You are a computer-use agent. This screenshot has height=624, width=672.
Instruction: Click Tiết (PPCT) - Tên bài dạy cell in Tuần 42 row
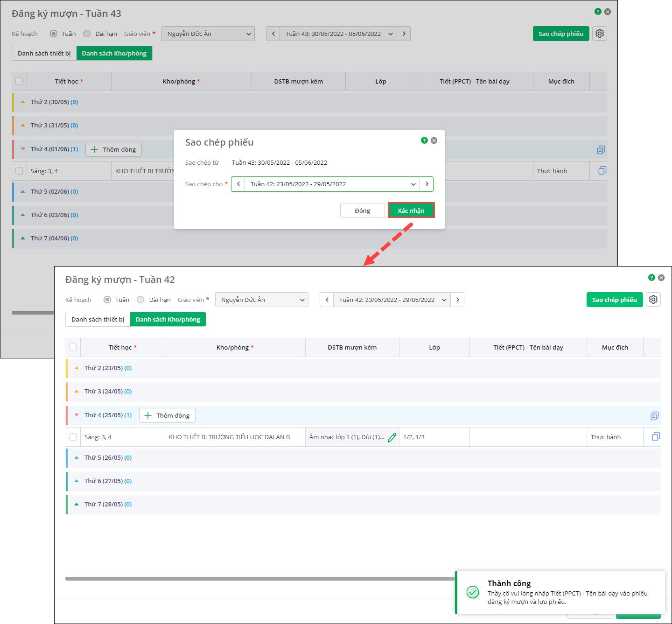click(528, 437)
